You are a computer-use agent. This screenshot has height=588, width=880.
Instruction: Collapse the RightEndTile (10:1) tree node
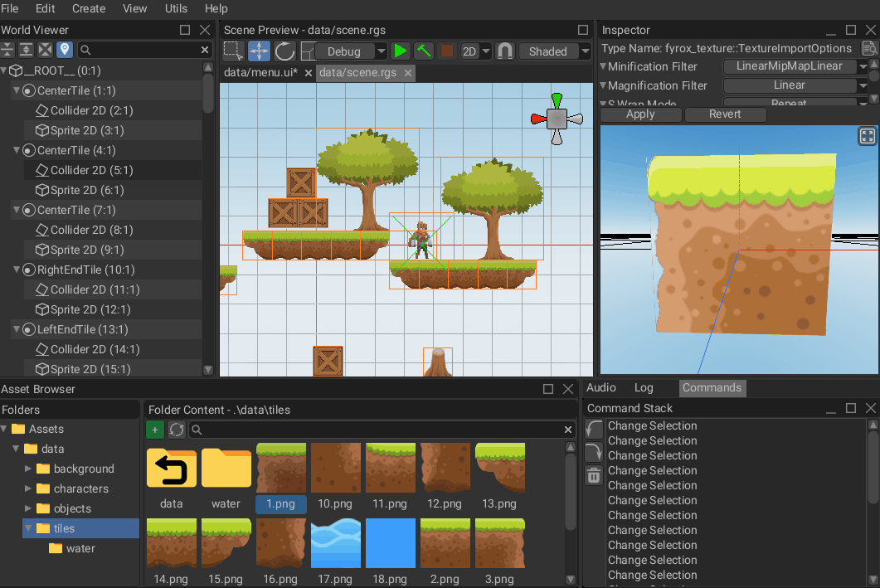(18, 270)
